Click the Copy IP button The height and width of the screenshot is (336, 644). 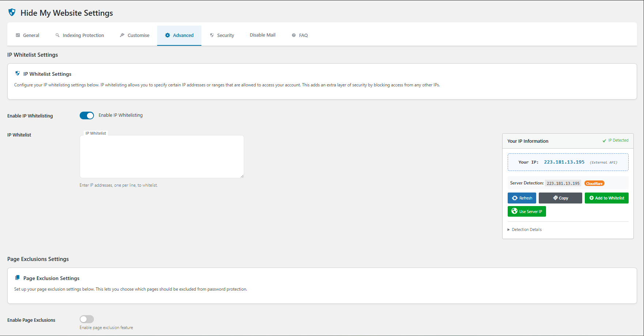tap(560, 198)
